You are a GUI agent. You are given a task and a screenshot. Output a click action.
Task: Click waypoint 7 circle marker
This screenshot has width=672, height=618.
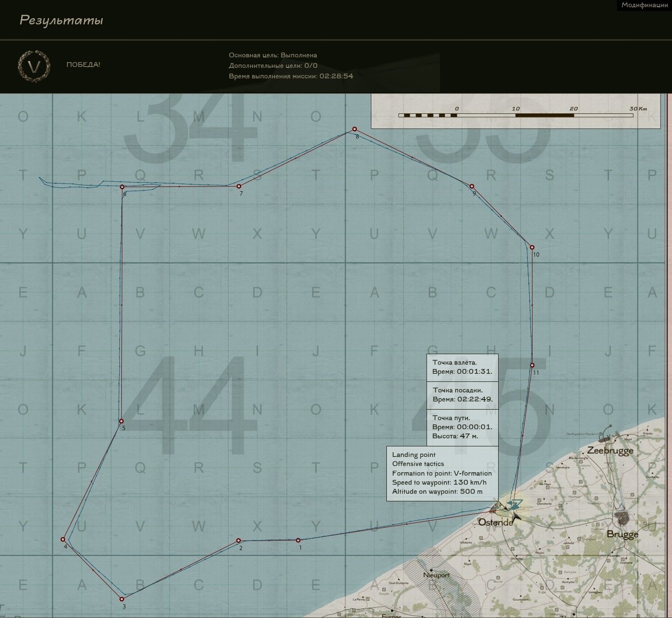[x=239, y=186]
